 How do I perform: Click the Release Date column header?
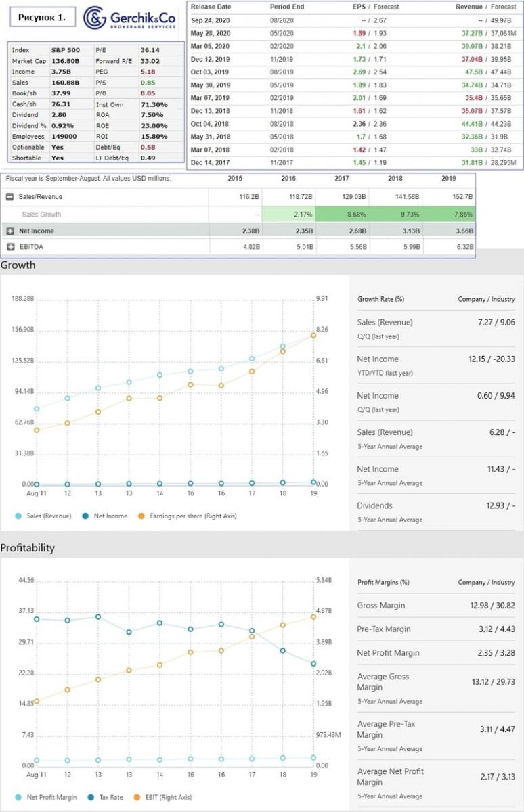coord(211,7)
